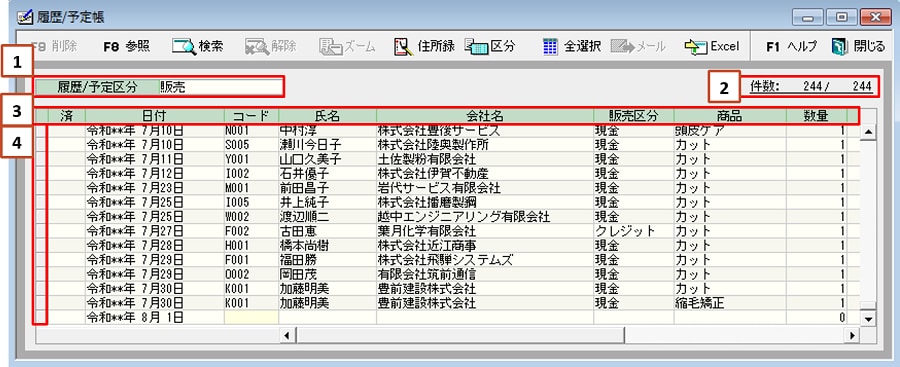Click name cell 渡辺順二

327,217
